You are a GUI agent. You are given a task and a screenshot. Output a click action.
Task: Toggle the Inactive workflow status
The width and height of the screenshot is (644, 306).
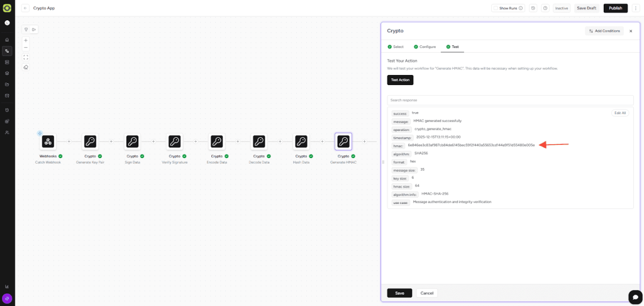[561, 8]
